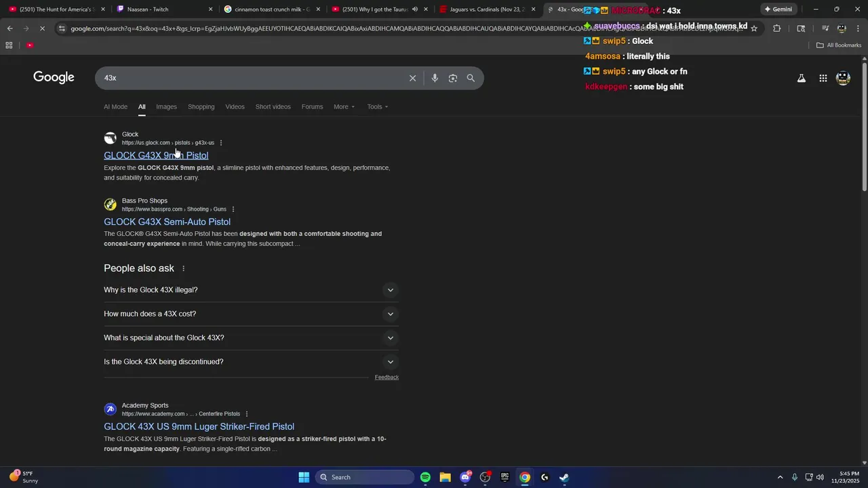
Task: Go to the Google homepage logo
Action: pyautogui.click(x=54, y=77)
